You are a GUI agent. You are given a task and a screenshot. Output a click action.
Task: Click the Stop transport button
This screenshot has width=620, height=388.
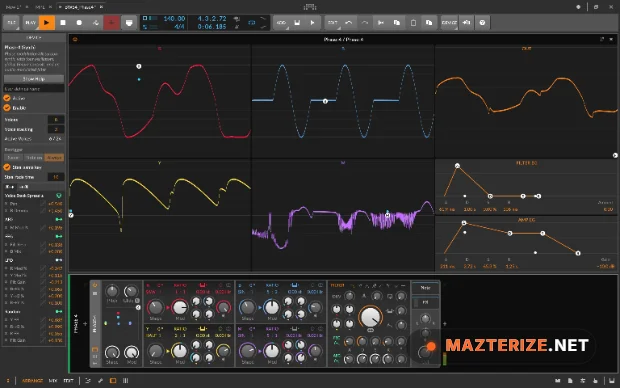click(x=63, y=23)
